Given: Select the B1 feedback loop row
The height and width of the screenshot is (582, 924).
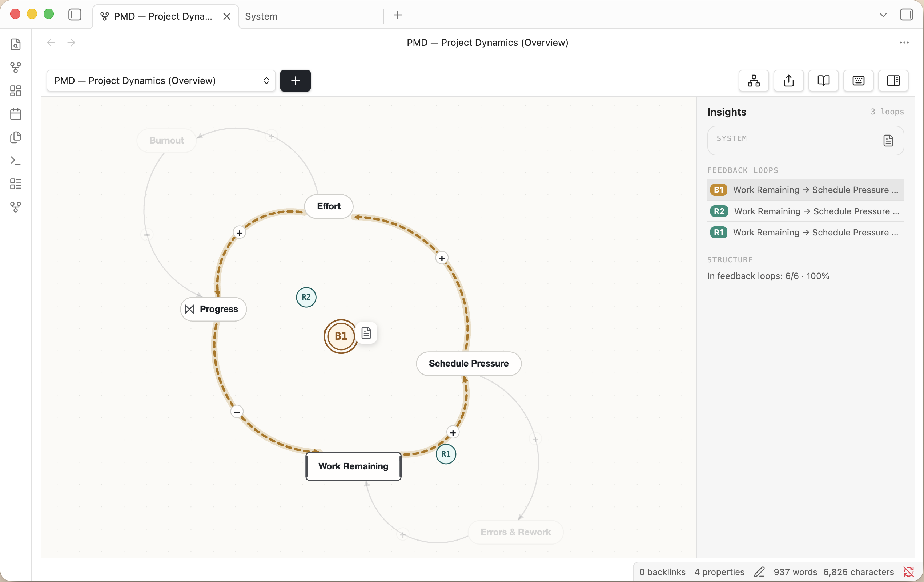Looking at the screenshot, I should pyautogui.click(x=806, y=190).
